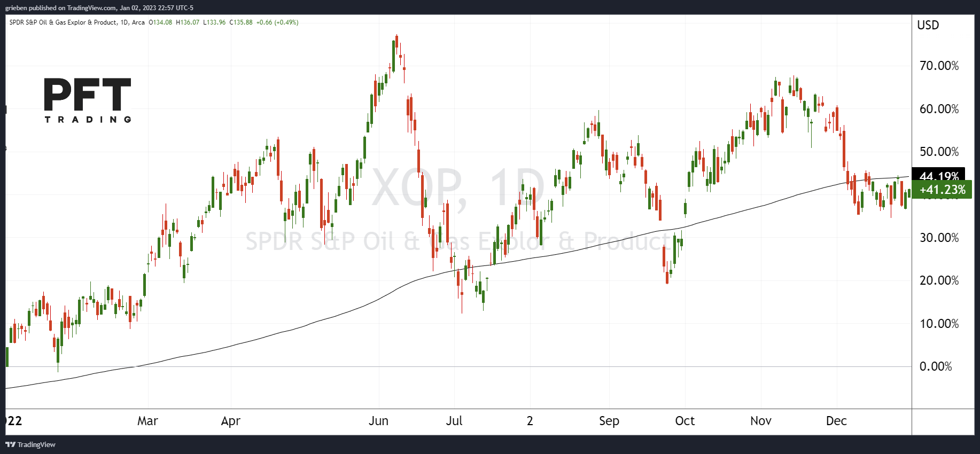Click the C135.88 close value
The height and width of the screenshot is (454, 980).
(x=241, y=22)
